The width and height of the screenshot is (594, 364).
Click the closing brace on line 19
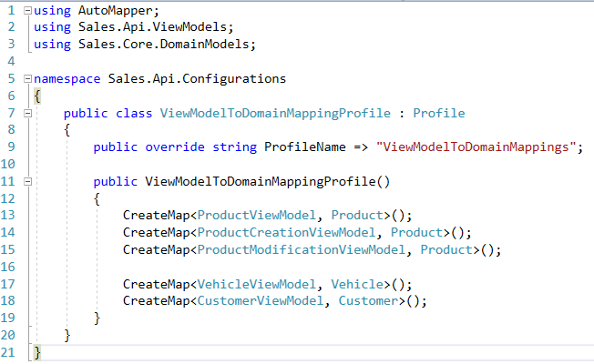(97, 318)
